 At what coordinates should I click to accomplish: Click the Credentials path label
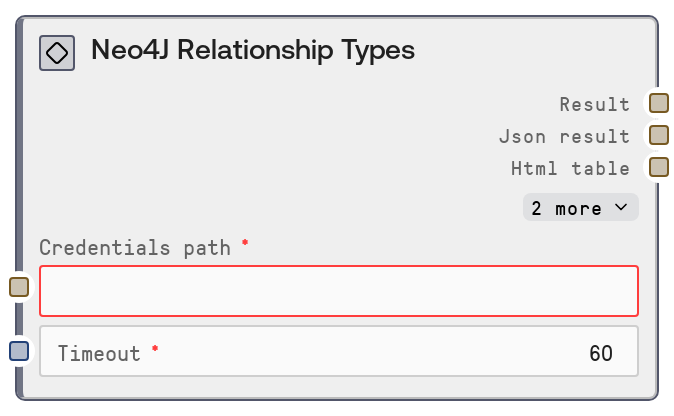134,247
